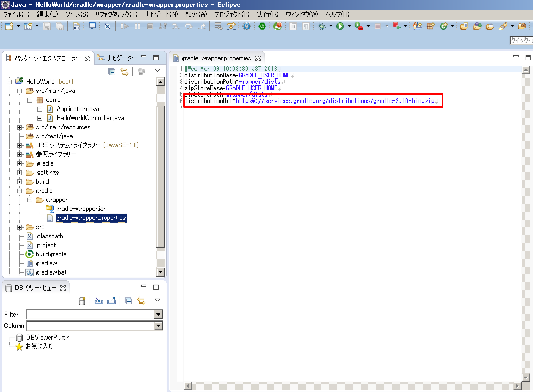533x392 pixels.
Task: Debug the application using the bug icon
Action: pos(322,26)
